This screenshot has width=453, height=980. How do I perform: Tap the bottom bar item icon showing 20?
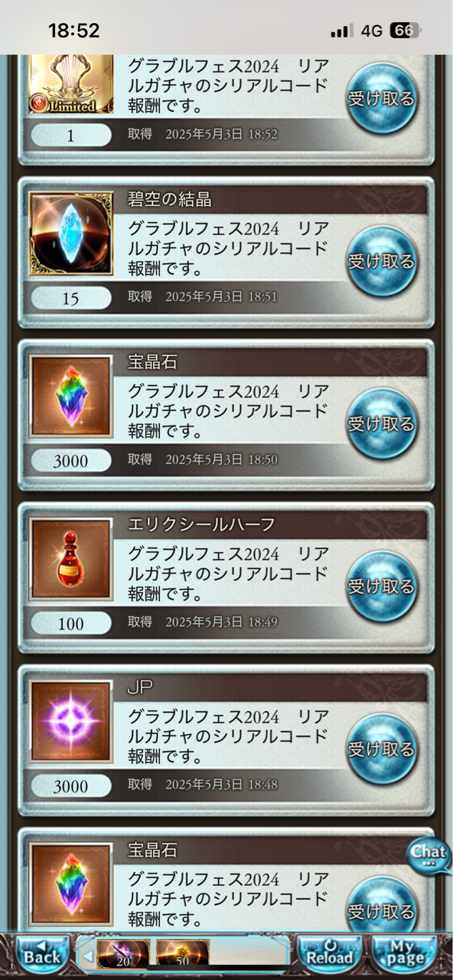click(x=122, y=955)
